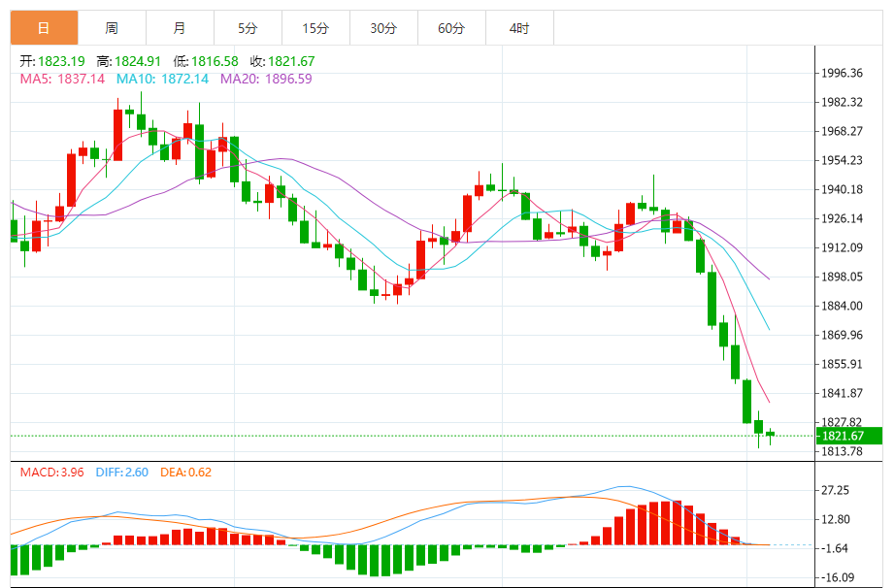Screen dimensions: 894x588
Task: Select the 日 daily timeframe tab
Action: [44, 28]
